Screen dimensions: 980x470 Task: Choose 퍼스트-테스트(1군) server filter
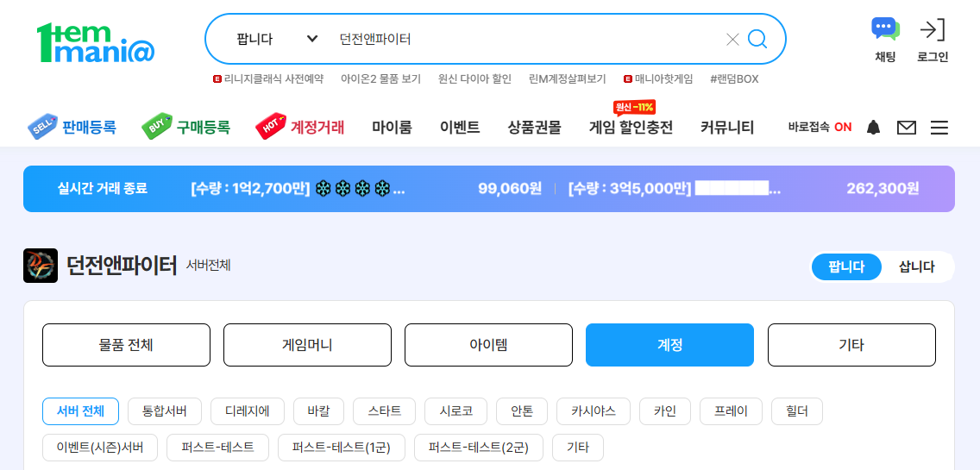pyautogui.click(x=342, y=448)
